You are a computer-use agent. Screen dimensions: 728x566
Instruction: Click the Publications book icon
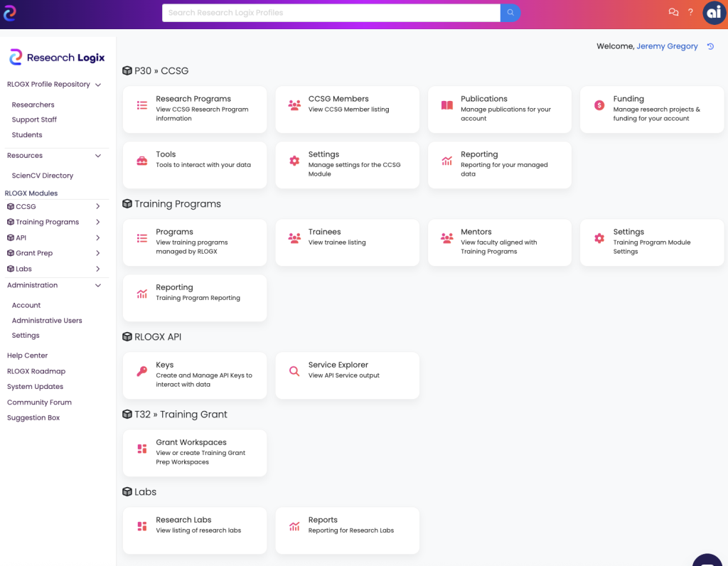pos(446,105)
